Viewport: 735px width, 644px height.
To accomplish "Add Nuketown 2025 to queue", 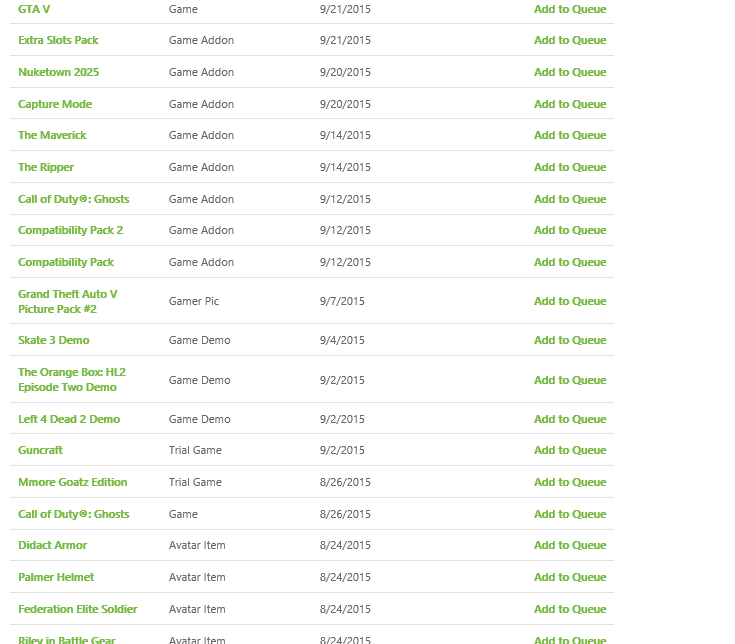I will coord(570,72).
